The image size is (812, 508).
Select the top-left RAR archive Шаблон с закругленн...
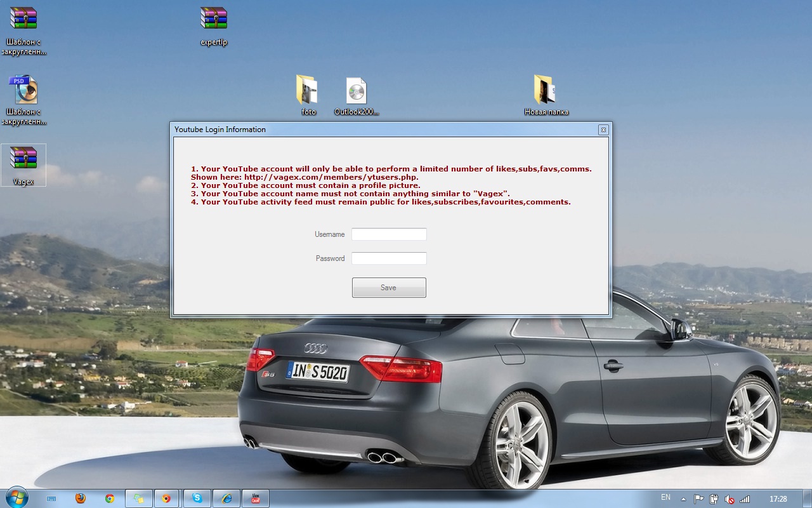tap(23, 30)
